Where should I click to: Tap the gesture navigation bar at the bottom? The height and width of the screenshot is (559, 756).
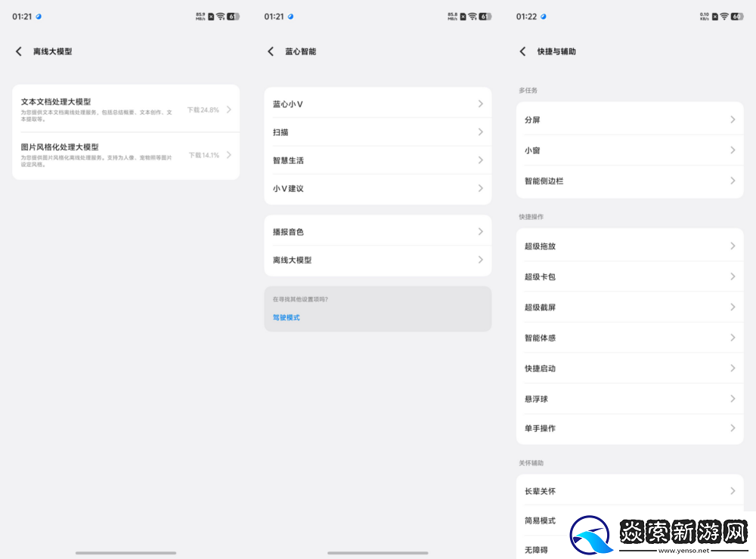tap(125, 552)
